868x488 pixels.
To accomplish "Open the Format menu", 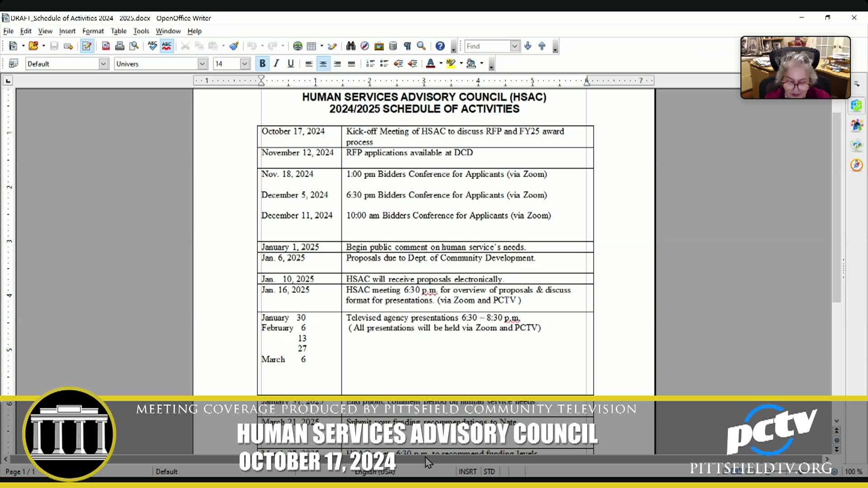I will (x=93, y=31).
